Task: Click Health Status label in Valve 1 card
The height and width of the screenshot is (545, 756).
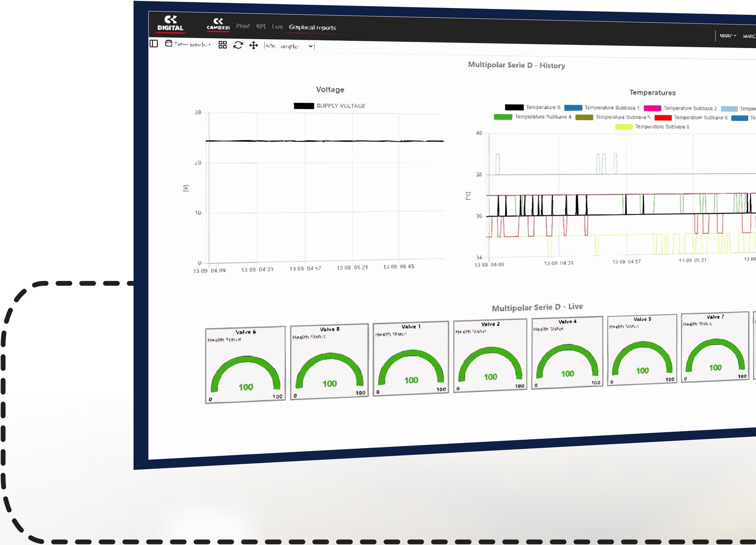Action: point(391,334)
